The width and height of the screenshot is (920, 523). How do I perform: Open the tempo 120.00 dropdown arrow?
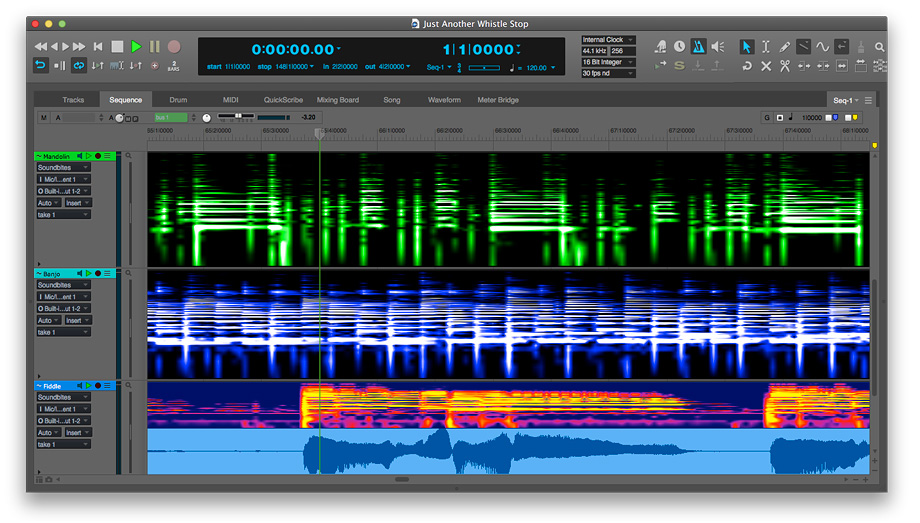[553, 68]
